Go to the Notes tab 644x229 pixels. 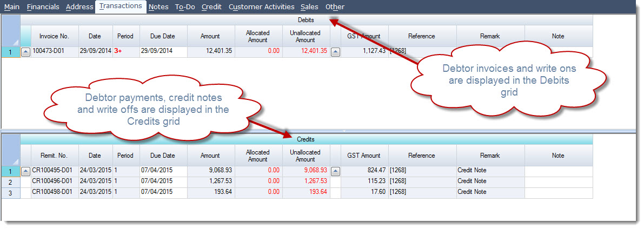[158, 7]
